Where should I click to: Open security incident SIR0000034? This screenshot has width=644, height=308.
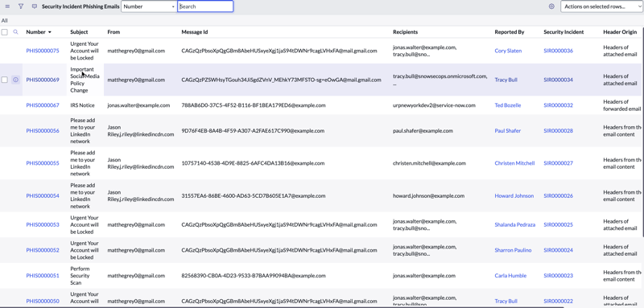pos(558,80)
